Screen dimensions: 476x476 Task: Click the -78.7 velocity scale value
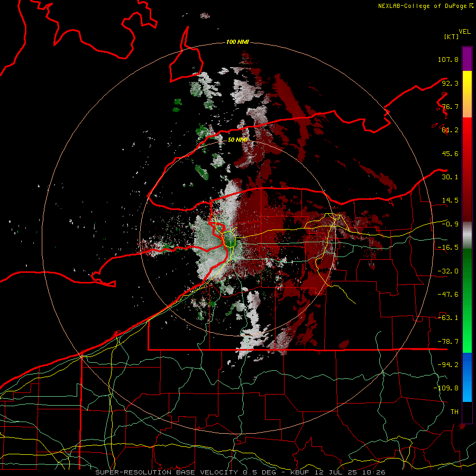(448, 342)
